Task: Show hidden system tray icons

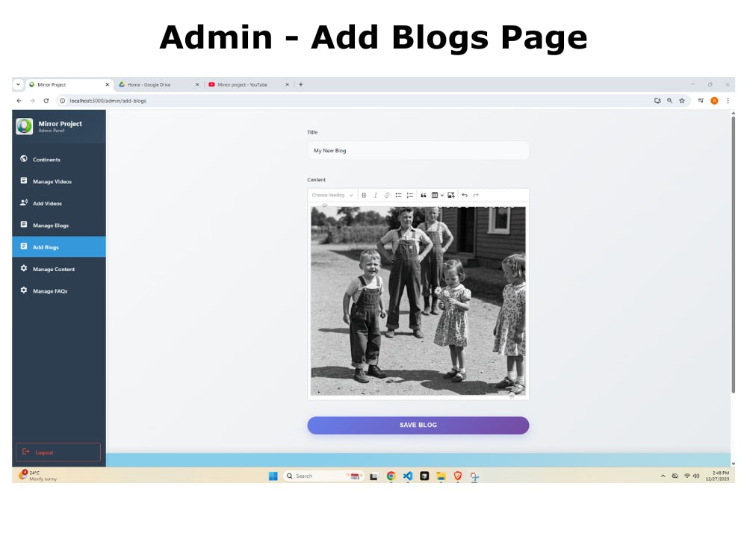Action: click(663, 476)
